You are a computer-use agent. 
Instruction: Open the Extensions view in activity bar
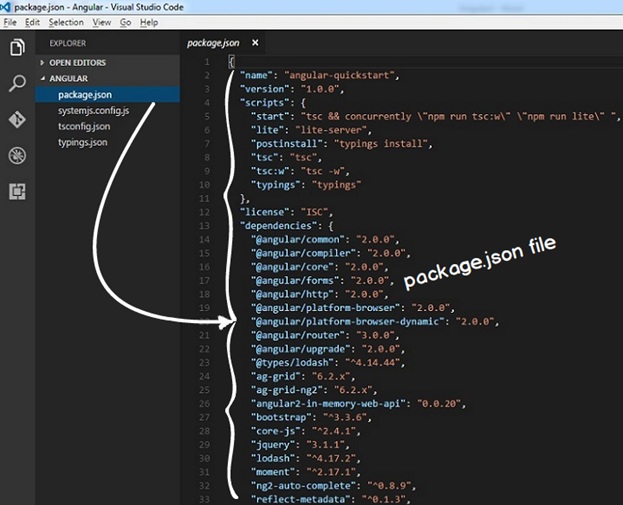[x=17, y=192]
